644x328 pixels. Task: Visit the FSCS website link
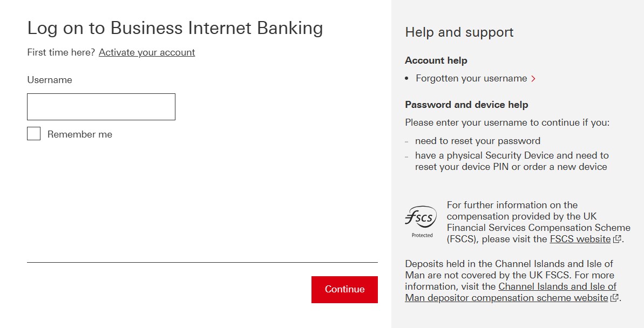click(x=580, y=238)
